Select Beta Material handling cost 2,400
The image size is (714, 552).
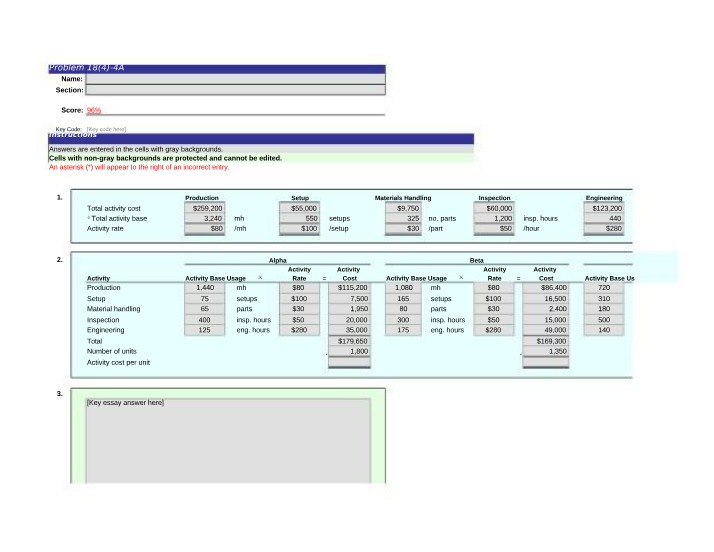tap(546, 309)
